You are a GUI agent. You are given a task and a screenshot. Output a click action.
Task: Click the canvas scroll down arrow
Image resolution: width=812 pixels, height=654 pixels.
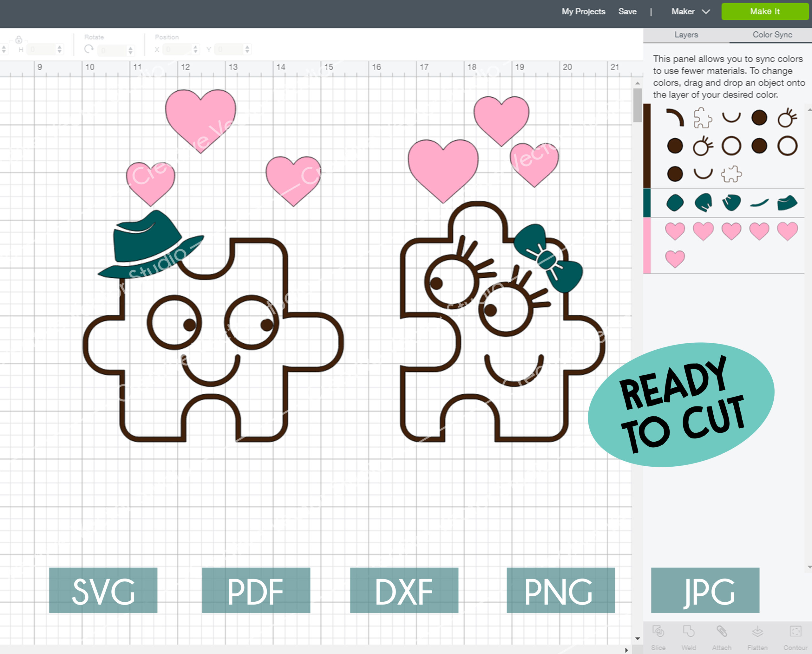[x=638, y=638]
